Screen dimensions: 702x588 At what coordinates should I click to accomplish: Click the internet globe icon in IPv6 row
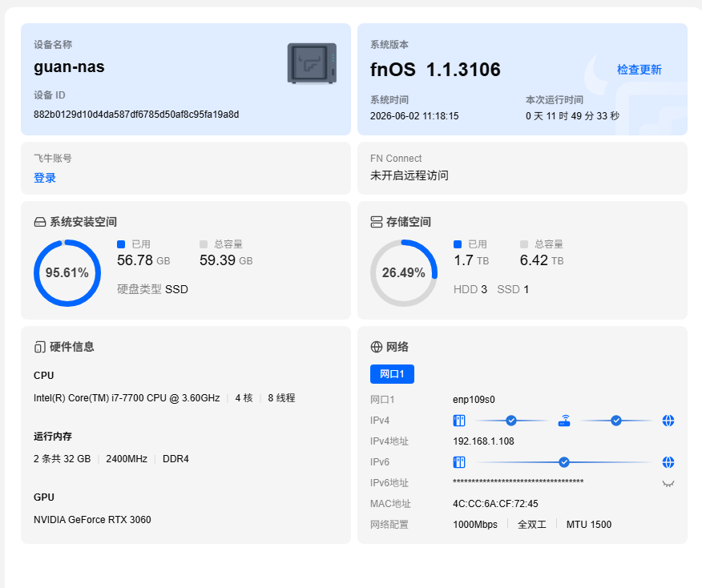668,462
